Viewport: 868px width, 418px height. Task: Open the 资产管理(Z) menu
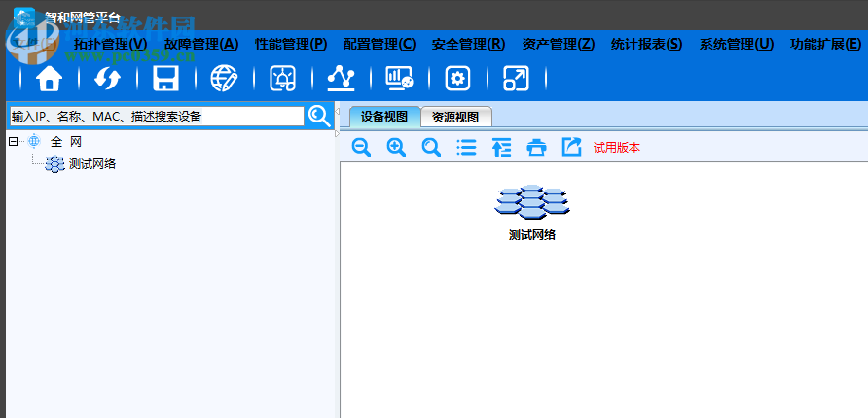558,45
